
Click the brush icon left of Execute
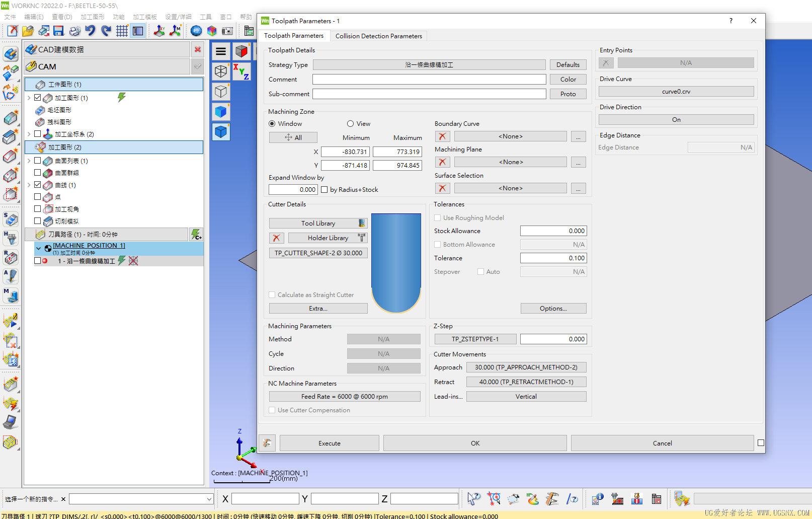pos(267,443)
